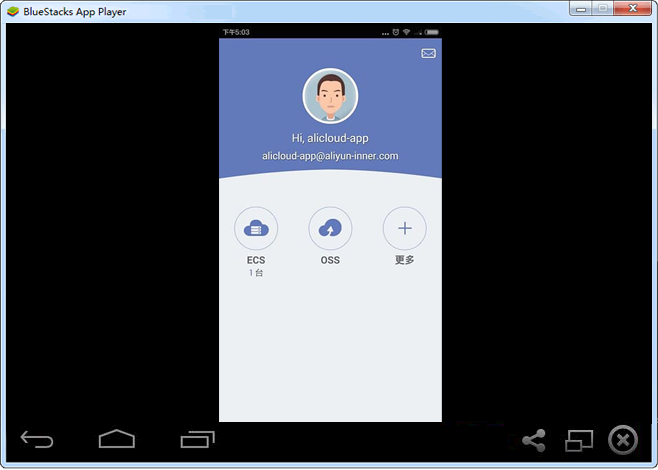Open the mail envelope icon
Image resolution: width=658 pixels, height=470 pixels.
[428, 53]
